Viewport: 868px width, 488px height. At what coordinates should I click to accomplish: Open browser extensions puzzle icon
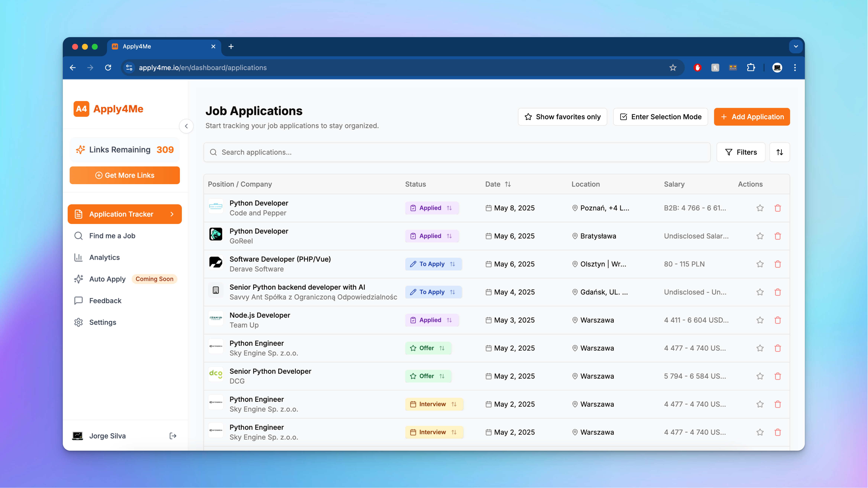click(751, 68)
